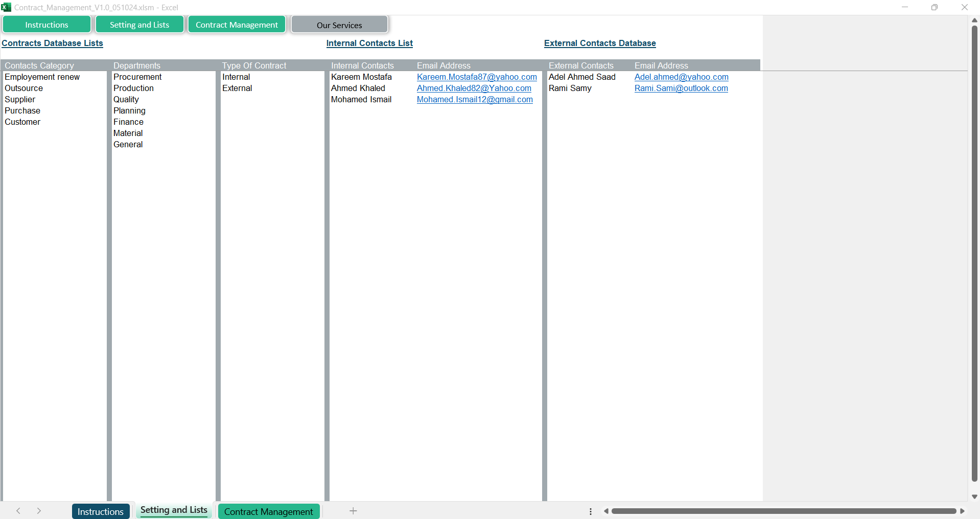The width and height of the screenshot is (980, 519).
Task: Click the horizontal scrollbar thumb
Action: [x=783, y=511]
